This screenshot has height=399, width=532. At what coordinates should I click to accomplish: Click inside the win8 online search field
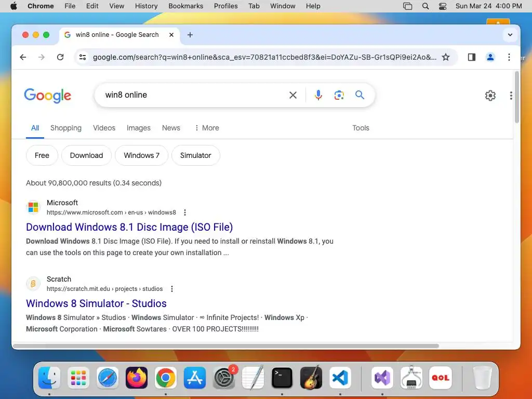coord(193,95)
